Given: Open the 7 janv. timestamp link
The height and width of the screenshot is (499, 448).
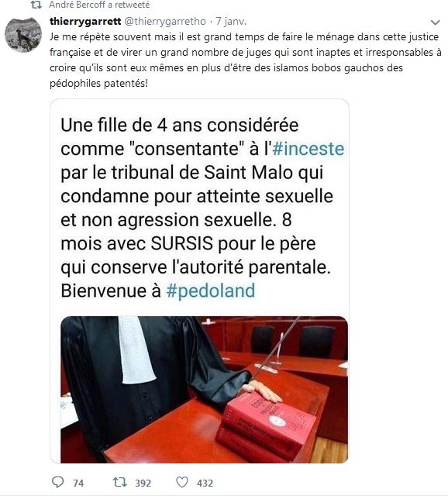Looking at the screenshot, I should 231,22.
